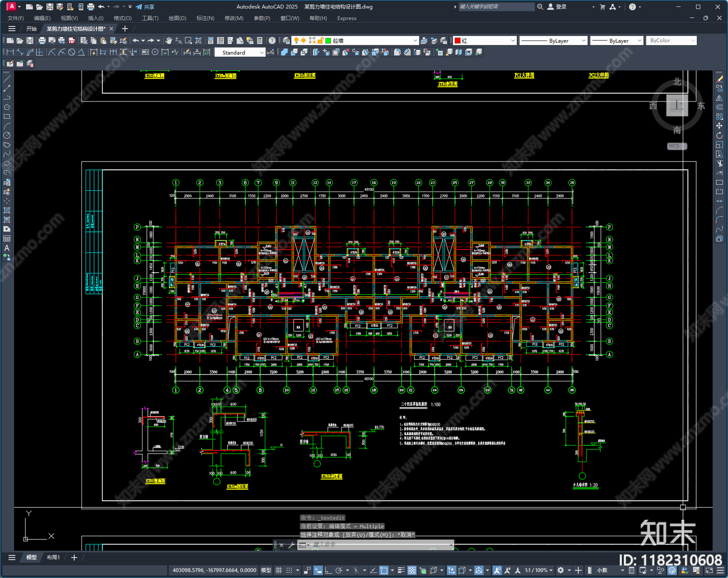The width and height of the screenshot is (728, 578).
Task: Open the 标注(N) menu
Action: point(205,18)
